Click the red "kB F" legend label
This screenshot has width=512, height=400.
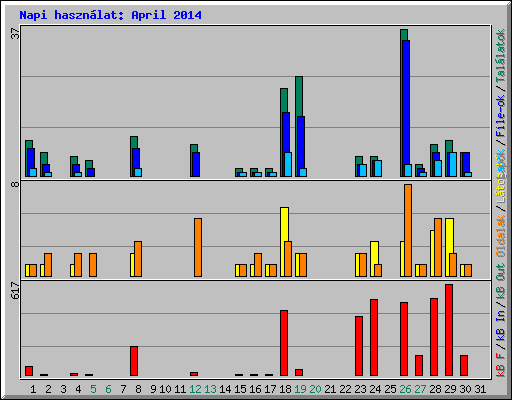(x=500, y=365)
